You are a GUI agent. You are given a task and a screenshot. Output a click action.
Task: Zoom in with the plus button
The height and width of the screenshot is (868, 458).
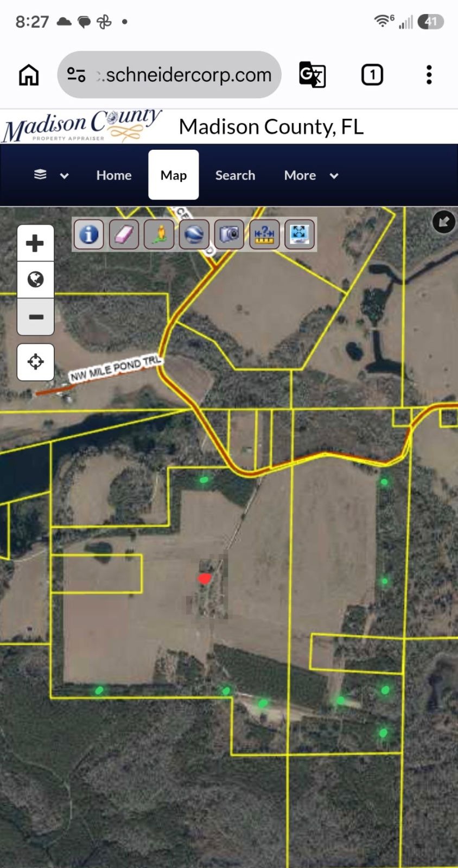click(x=35, y=243)
